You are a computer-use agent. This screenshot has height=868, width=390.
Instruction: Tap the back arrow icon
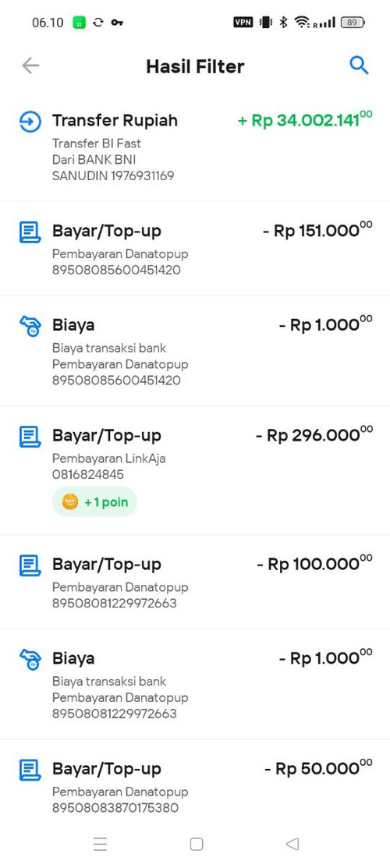tap(30, 66)
